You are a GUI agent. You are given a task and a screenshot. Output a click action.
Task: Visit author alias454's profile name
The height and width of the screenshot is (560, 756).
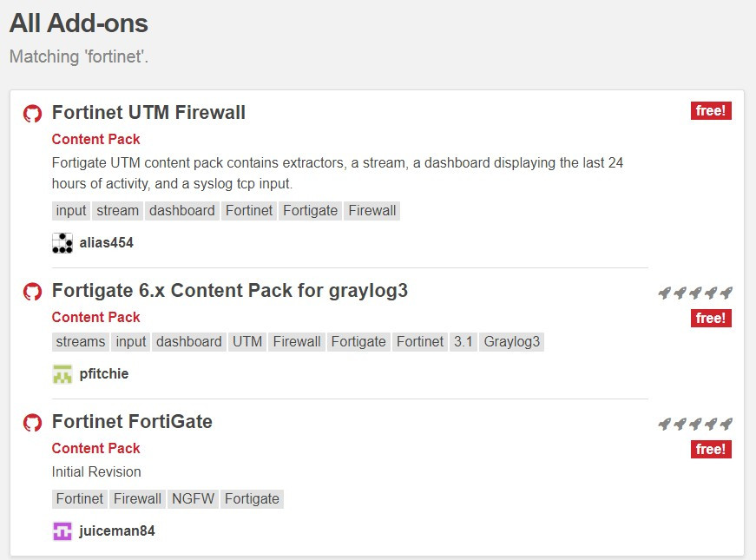click(x=106, y=243)
